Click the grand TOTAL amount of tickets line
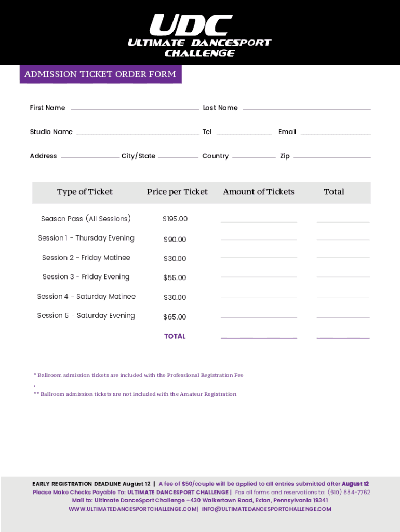The width and height of the screenshot is (400, 532). (x=259, y=335)
